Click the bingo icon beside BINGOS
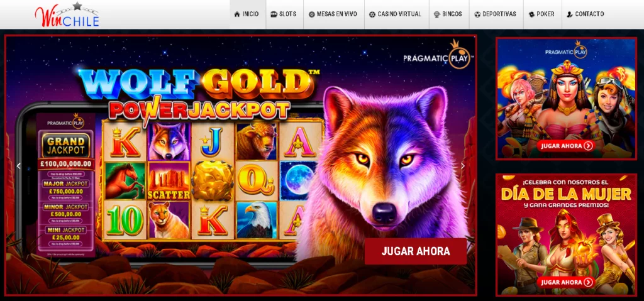 (437, 14)
